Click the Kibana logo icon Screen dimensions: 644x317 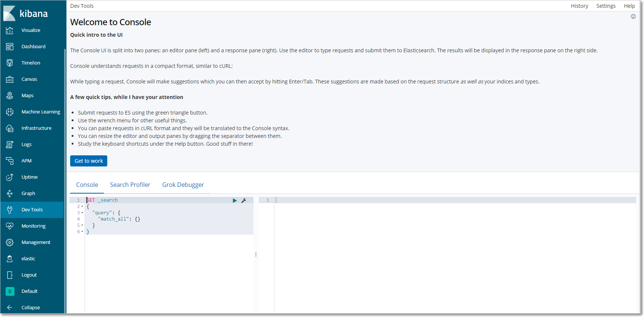pos(9,14)
